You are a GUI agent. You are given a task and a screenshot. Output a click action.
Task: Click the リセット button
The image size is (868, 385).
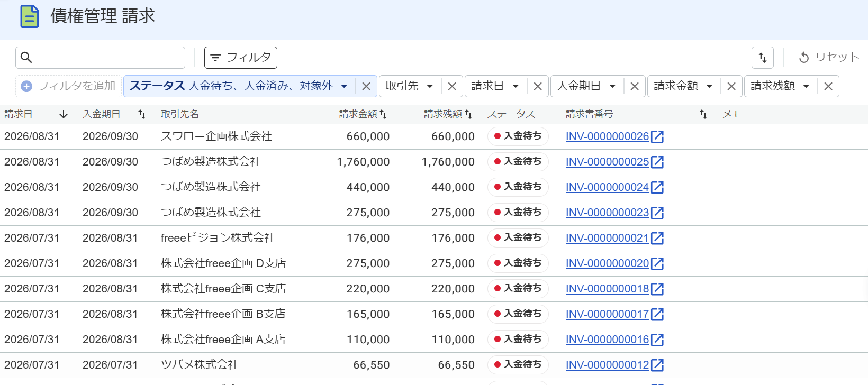[828, 57]
